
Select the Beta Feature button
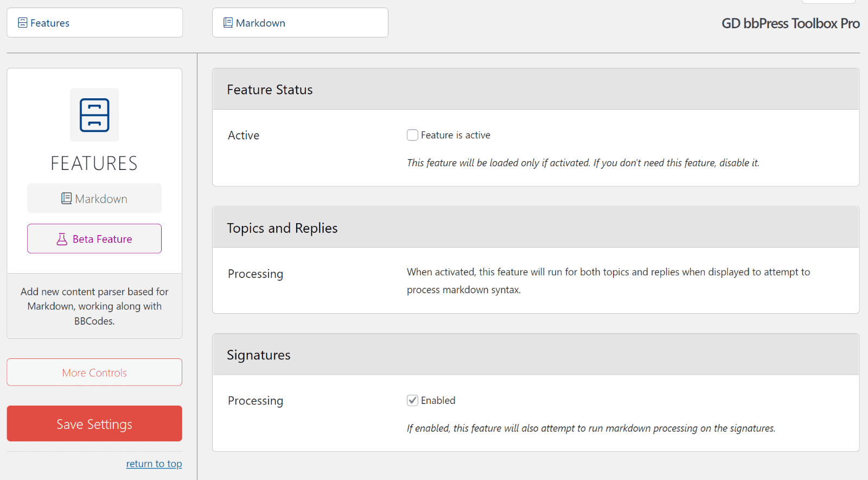coord(94,238)
